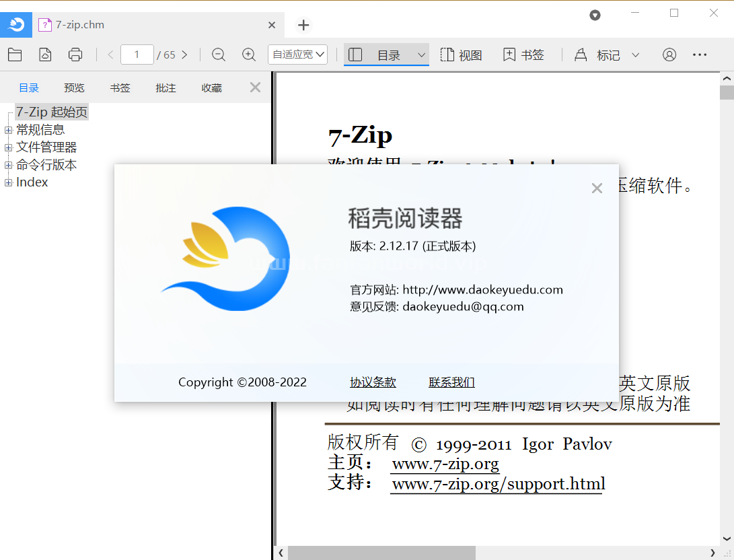The image size is (734, 560).
Task: Maximize the reader window
Action: 674,13
